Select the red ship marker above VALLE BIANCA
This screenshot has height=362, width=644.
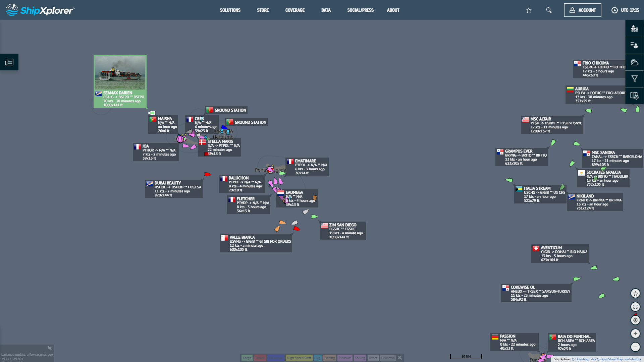pyautogui.click(x=297, y=229)
